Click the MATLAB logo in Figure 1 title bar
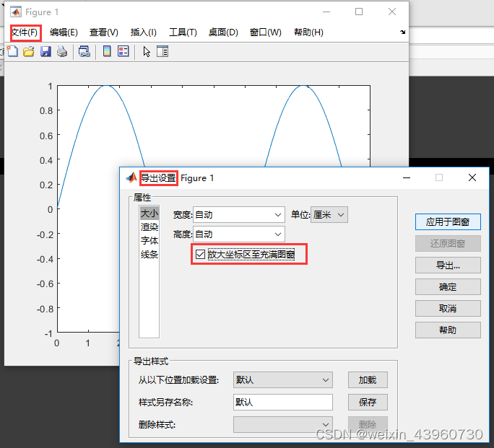 click(x=16, y=12)
